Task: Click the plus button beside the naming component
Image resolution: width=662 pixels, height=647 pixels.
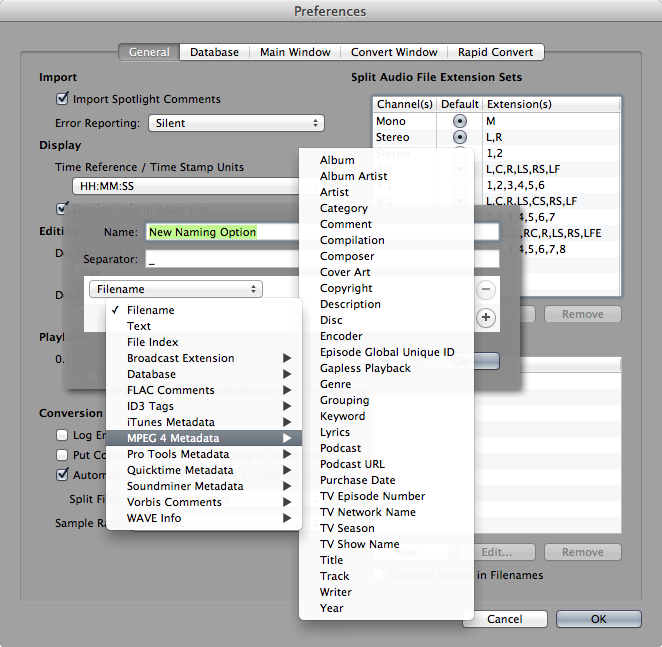Action: point(486,318)
